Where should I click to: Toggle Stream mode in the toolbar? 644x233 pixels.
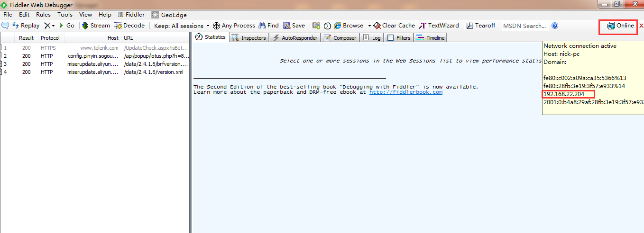96,26
